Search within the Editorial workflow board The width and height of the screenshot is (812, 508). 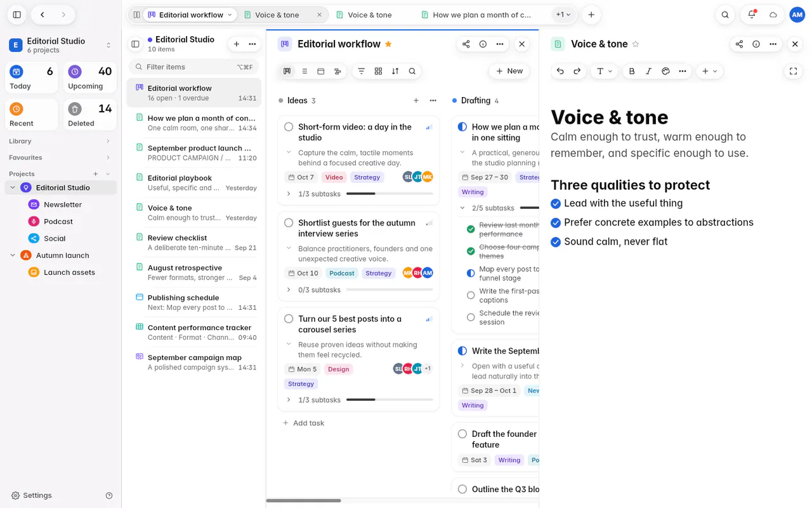pos(412,71)
